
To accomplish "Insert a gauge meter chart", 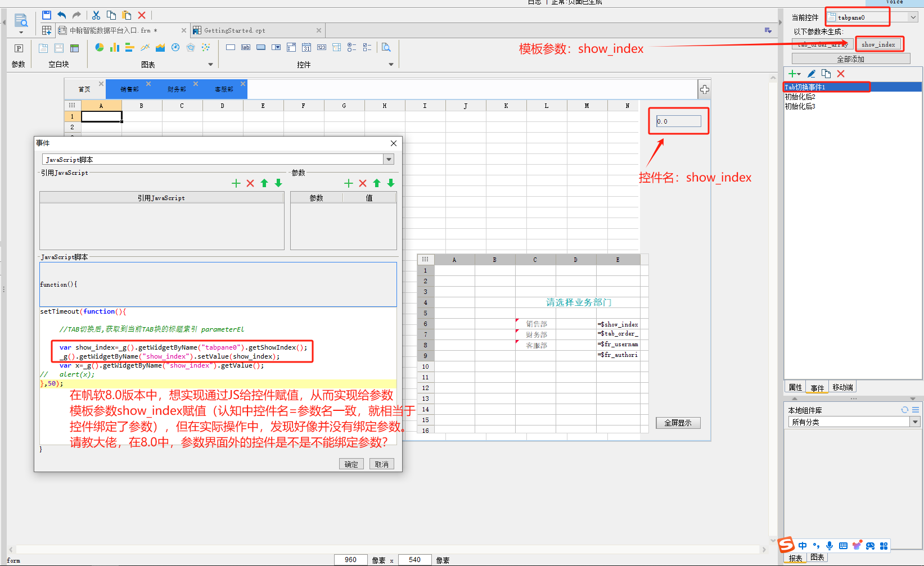I will coord(175,48).
